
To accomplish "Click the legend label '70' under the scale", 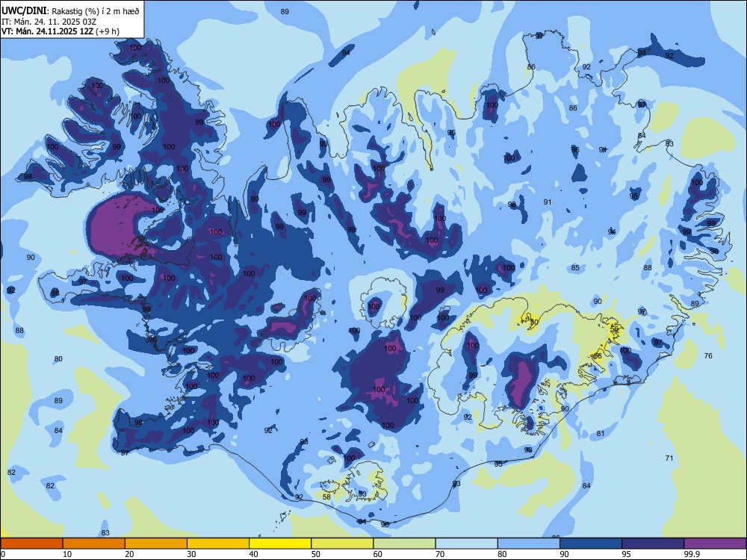I will coord(440,554).
